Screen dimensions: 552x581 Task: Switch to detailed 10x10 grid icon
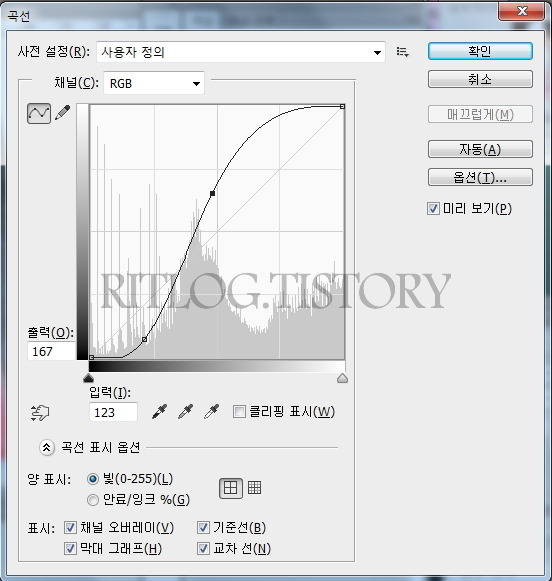[255, 488]
